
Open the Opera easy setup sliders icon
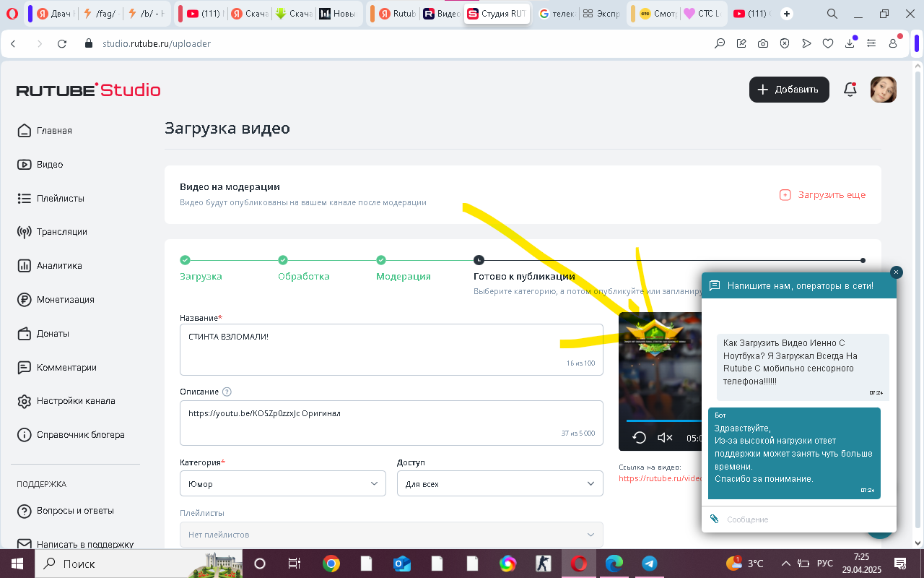pyautogui.click(x=872, y=43)
